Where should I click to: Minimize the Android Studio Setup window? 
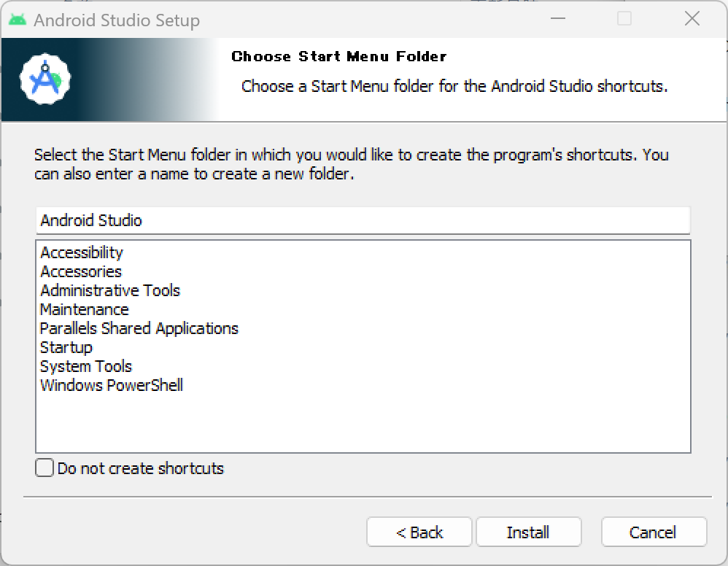tap(557, 19)
